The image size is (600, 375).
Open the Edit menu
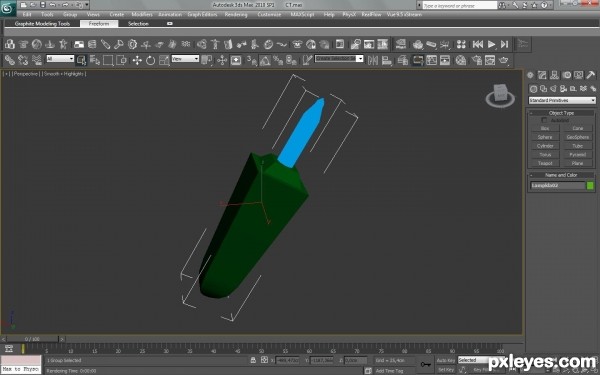pyautogui.click(x=27, y=15)
